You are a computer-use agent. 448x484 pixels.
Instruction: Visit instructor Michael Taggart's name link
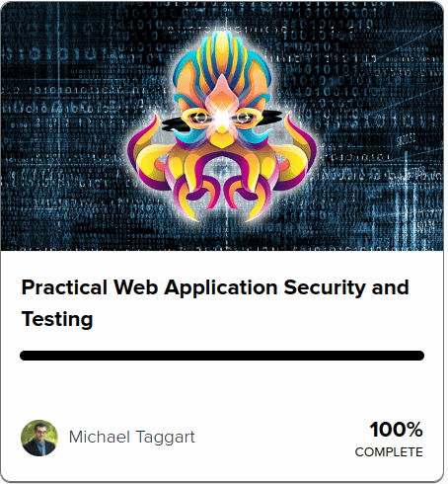click(x=132, y=438)
